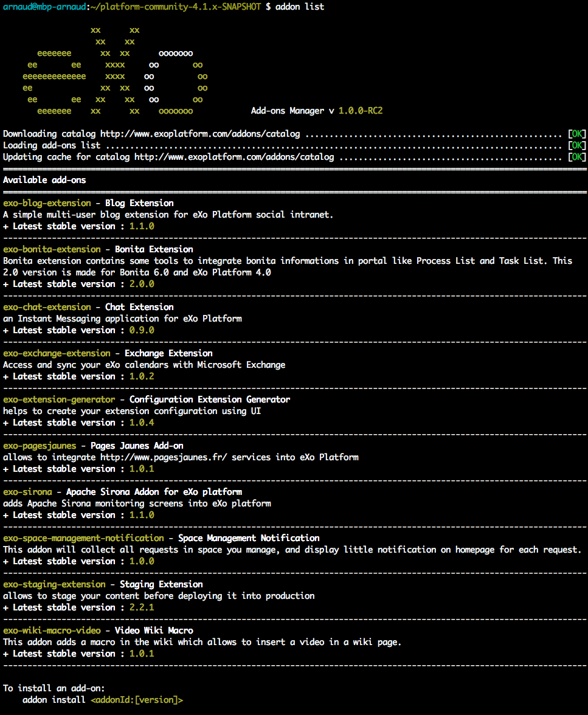Click the Bonita version 2.0.0

pos(142,284)
